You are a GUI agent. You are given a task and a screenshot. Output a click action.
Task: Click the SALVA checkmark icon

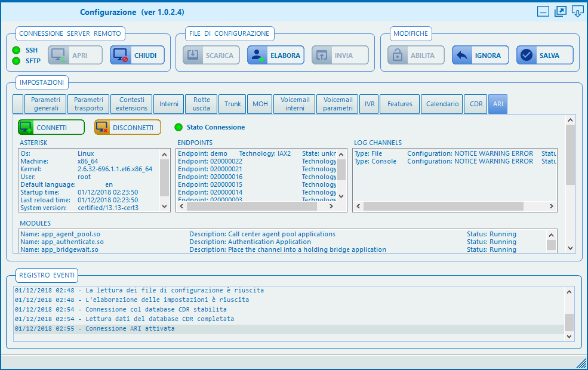click(526, 55)
